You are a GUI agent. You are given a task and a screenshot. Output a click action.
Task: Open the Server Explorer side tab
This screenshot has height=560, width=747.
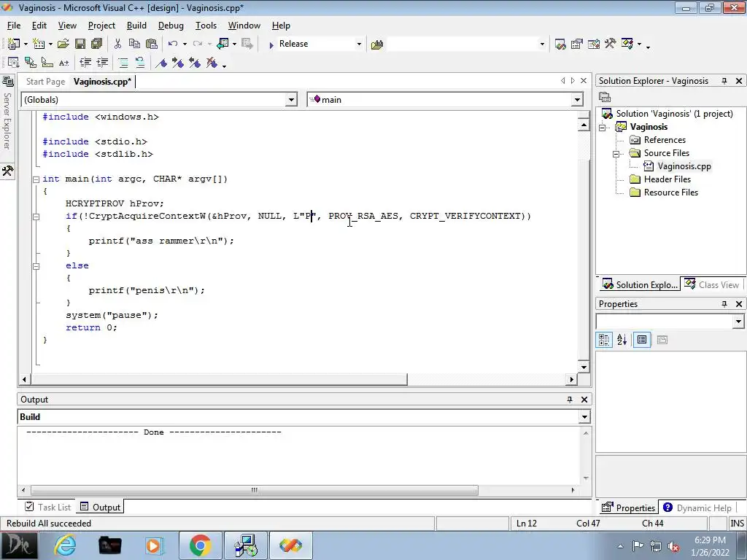tap(7, 114)
